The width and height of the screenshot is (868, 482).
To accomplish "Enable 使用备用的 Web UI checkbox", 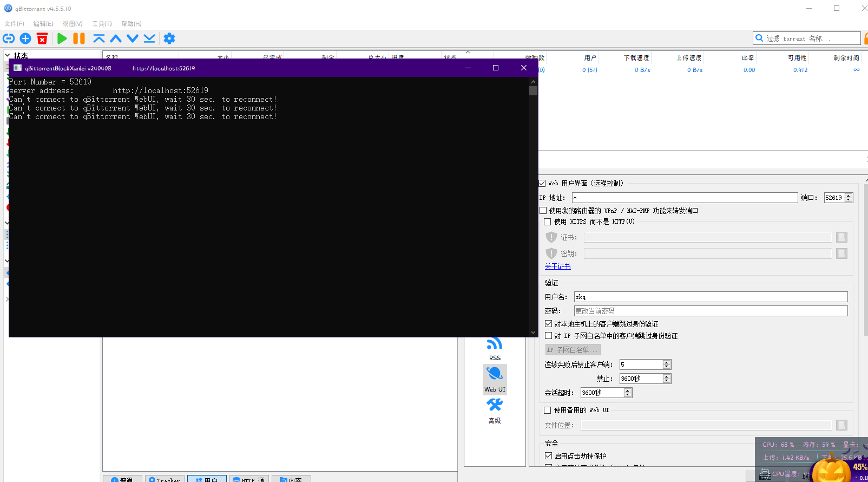I will tap(548, 410).
